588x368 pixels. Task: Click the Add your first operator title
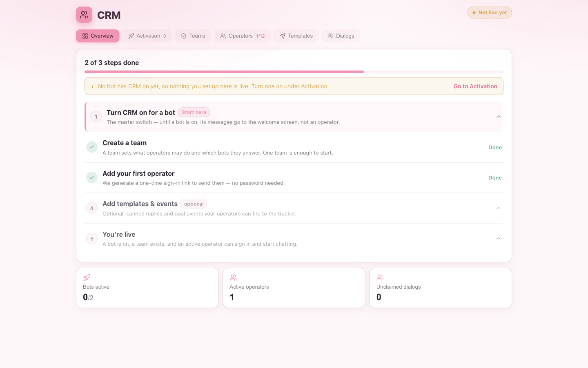138,173
